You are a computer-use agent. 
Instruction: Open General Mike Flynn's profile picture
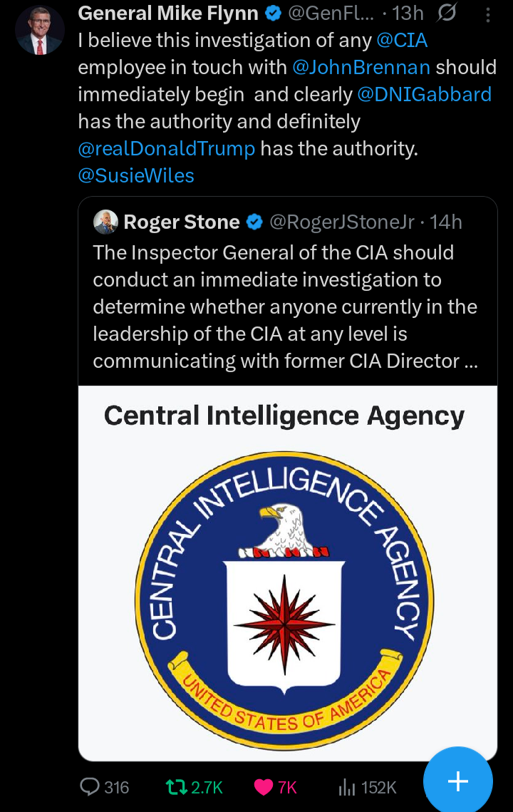tap(39, 30)
